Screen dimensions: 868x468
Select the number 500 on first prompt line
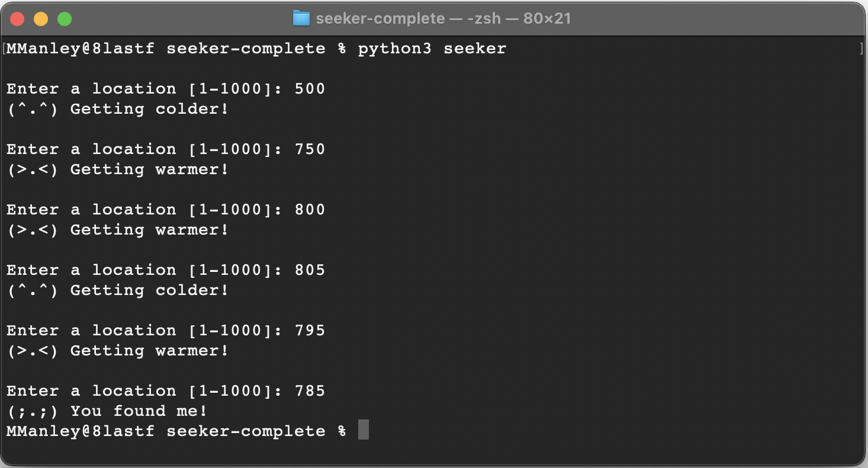tap(309, 88)
